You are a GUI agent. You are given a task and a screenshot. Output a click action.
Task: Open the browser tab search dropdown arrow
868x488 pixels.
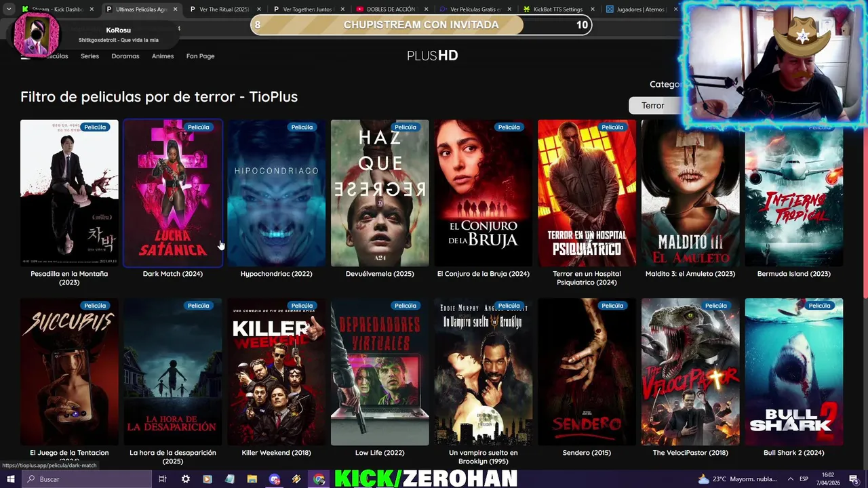(9, 9)
